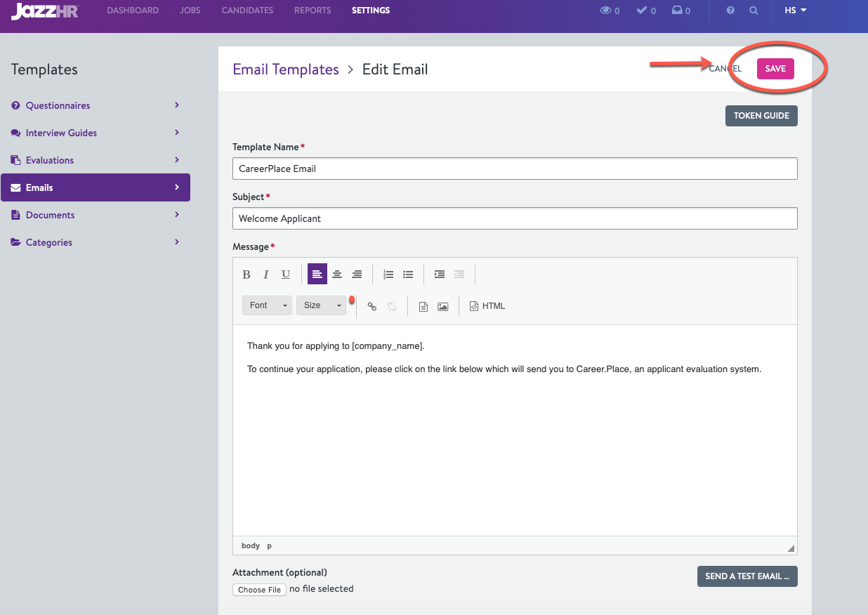Increase indent of the paragraph
This screenshot has width=868, height=615.
pos(440,275)
